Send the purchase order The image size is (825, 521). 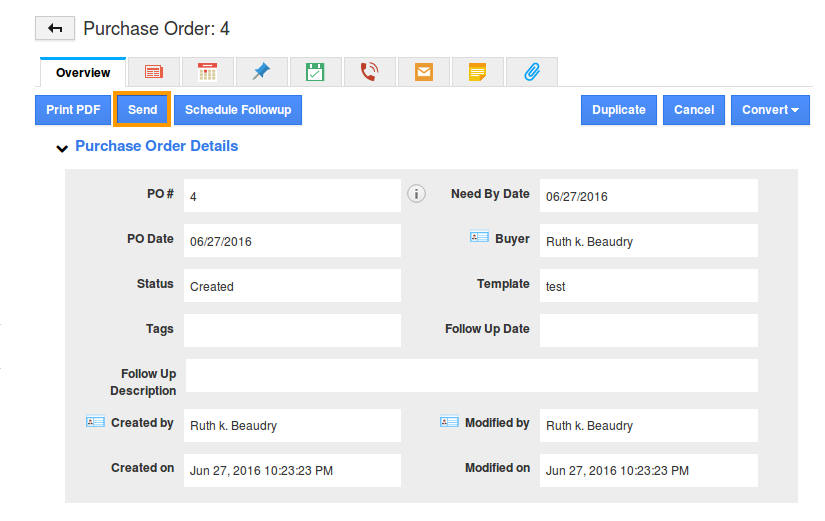143,110
